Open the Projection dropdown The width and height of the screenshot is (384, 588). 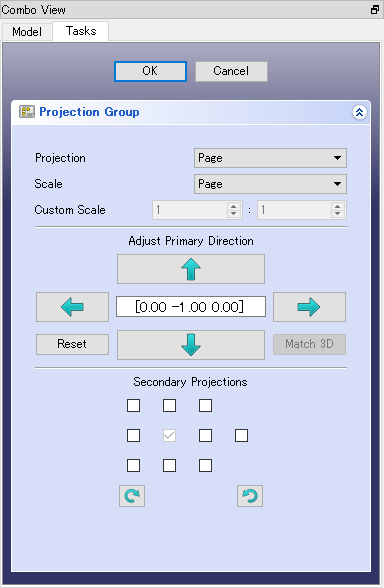point(270,158)
